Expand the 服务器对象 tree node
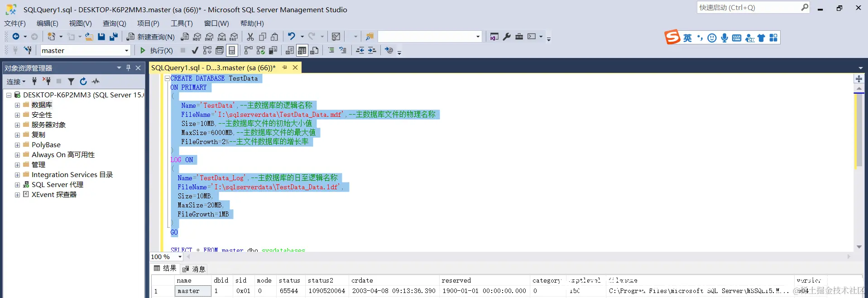 [x=17, y=125]
